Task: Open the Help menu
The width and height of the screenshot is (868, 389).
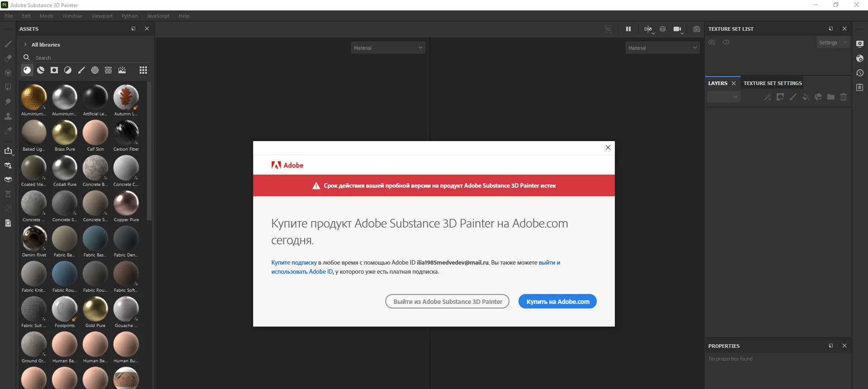Action: click(184, 16)
